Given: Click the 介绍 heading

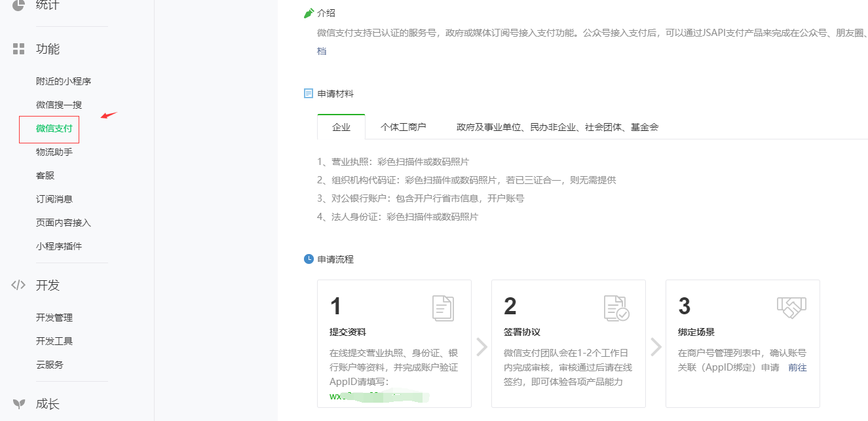Looking at the screenshot, I should click(326, 13).
